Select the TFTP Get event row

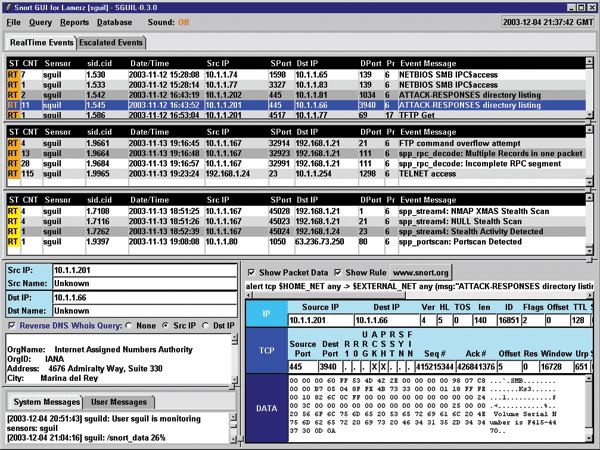[x=300, y=115]
